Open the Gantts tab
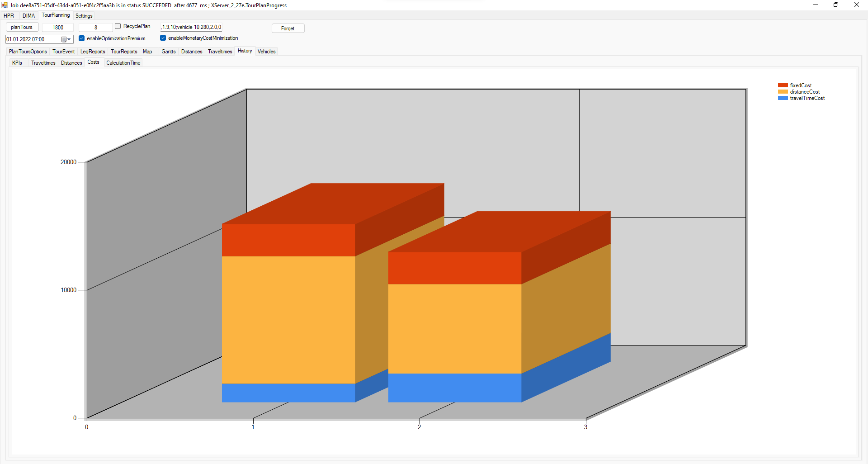This screenshot has width=868, height=464. [168, 52]
